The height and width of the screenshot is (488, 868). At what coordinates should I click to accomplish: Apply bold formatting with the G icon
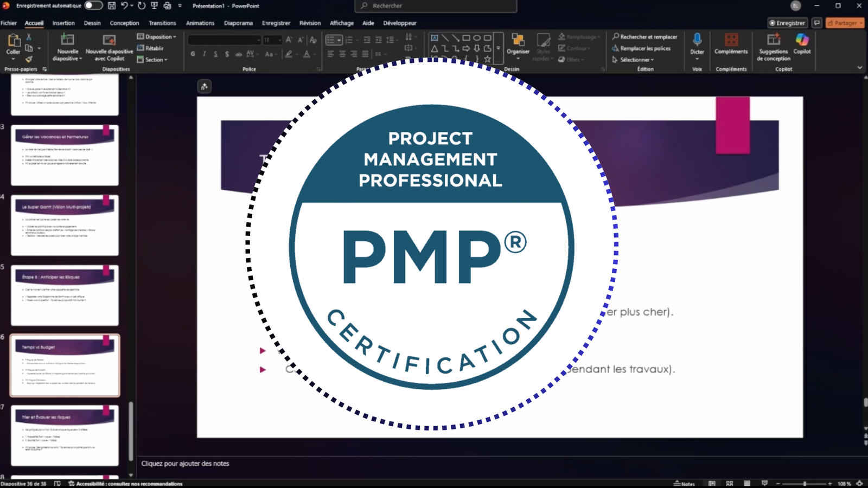[193, 54]
